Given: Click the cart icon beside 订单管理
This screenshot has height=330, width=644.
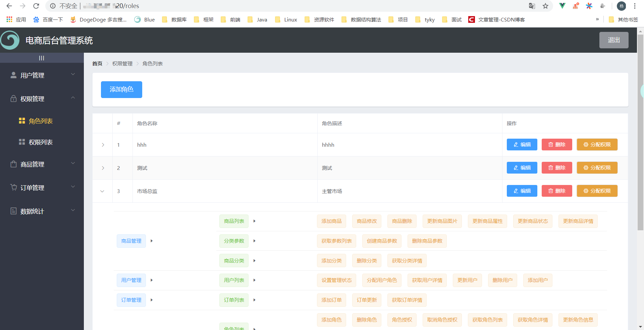Looking at the screenshot, I should (13, 187).
